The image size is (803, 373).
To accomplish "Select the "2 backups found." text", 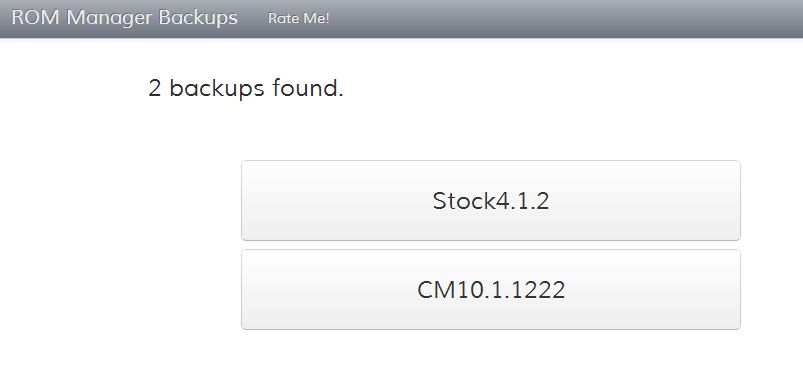I will tap(246, 88).
